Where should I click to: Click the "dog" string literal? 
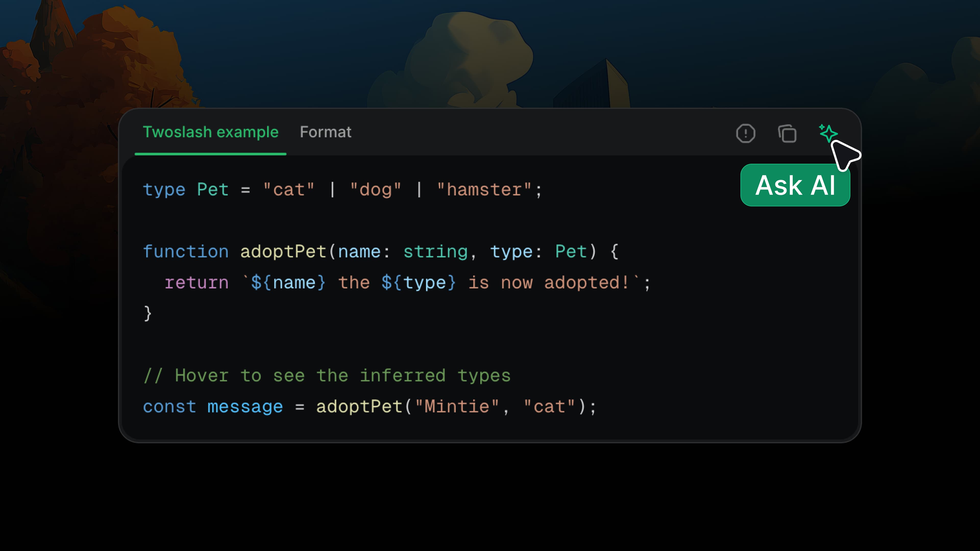click(375, 189)
